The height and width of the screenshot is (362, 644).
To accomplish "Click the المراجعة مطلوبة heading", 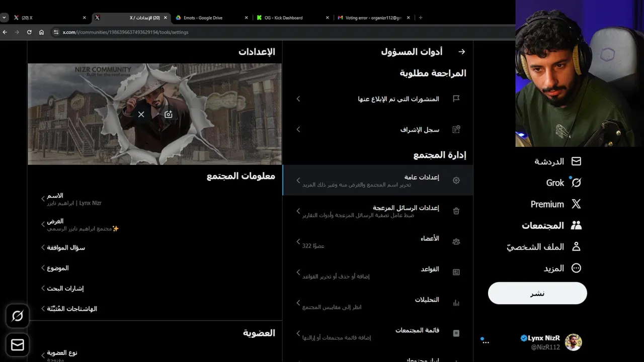I will click(433, 73).
